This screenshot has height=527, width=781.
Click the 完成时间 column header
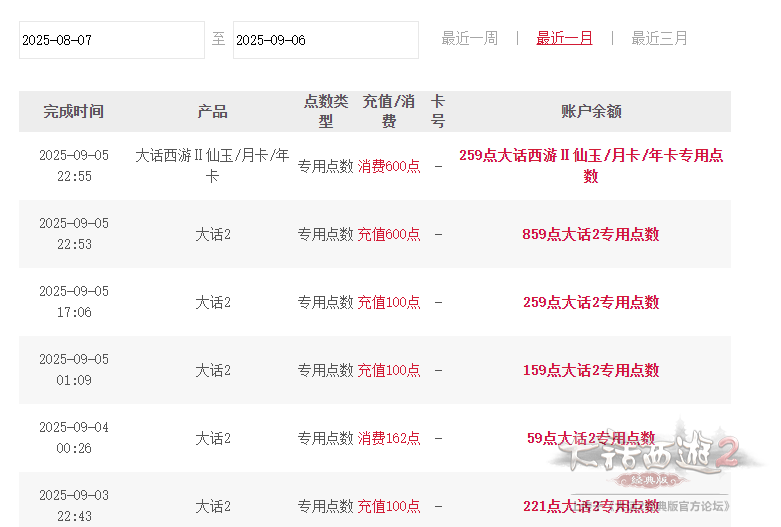click(x=73, y=111)
